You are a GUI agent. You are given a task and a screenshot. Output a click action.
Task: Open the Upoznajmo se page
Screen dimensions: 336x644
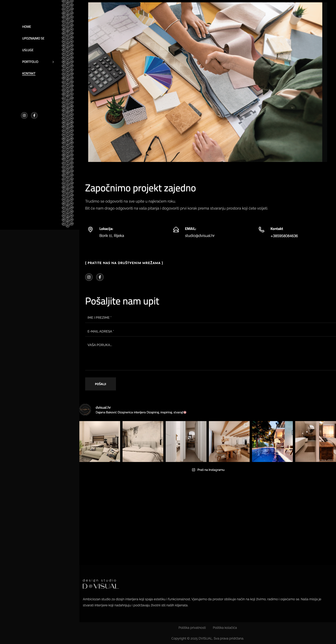point(33,38)
